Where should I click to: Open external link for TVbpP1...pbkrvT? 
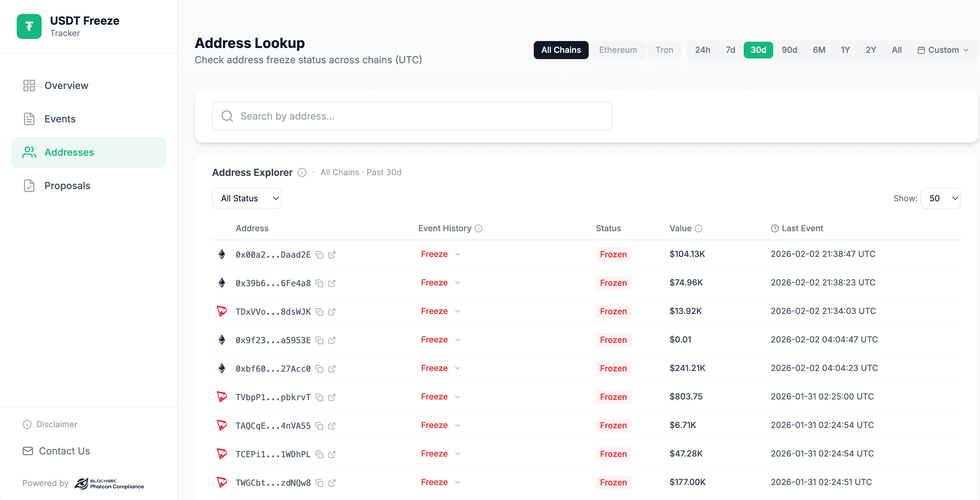[332, 397]
